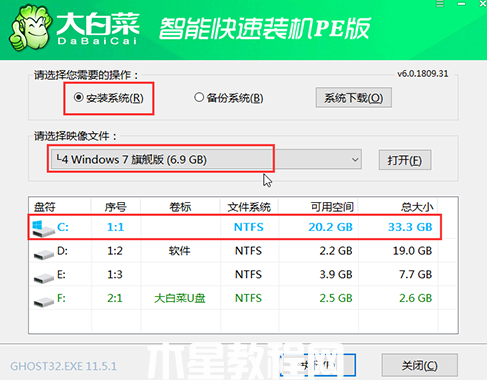The height and width of the screenshot is (380, 487).
Task: Open the image file dropdown arrow
Action: coord(355,160)
